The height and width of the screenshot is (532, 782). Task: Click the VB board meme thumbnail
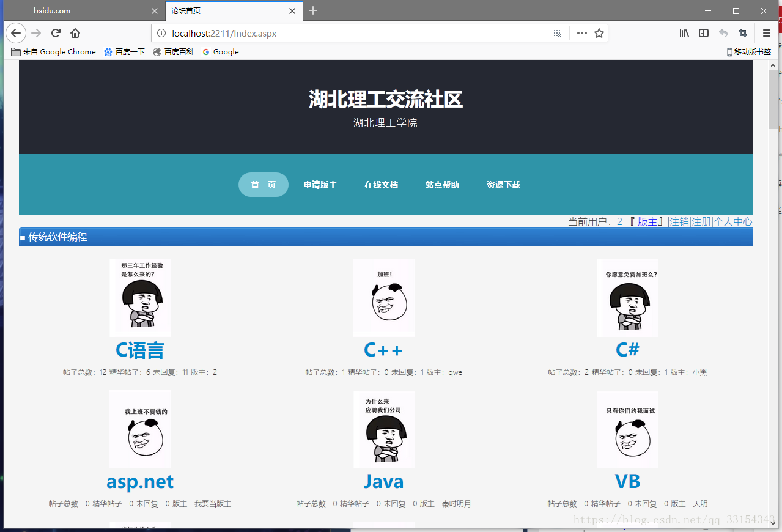[627, 429]
